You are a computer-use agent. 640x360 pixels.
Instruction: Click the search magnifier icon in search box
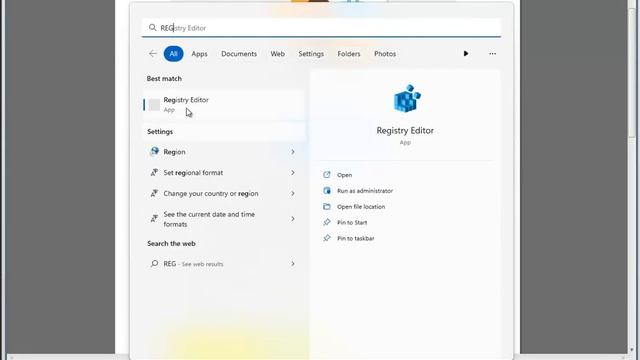point(152,28)
